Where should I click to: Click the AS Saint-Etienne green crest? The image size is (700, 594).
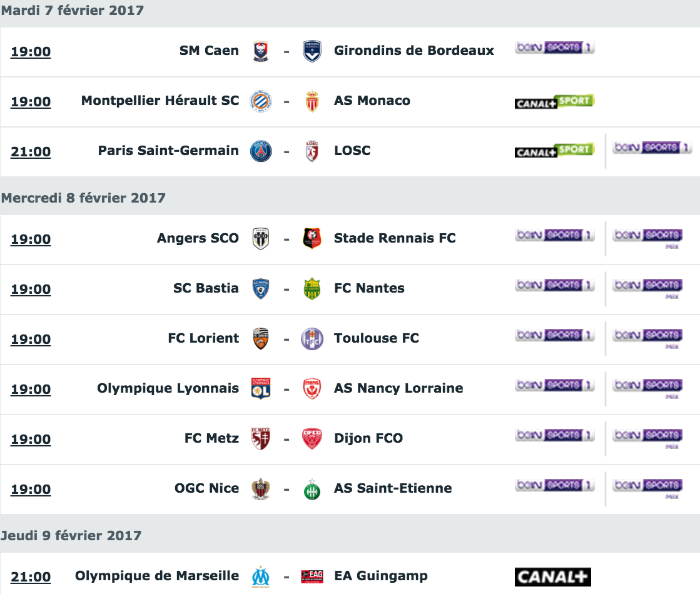[x=312, y=490]
